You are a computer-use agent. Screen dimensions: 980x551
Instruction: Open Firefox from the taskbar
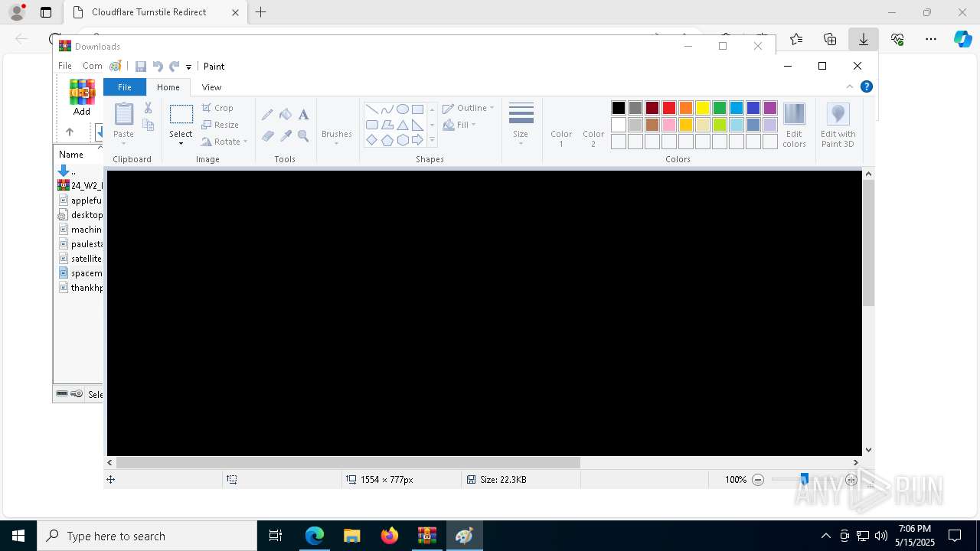(390, 536)
